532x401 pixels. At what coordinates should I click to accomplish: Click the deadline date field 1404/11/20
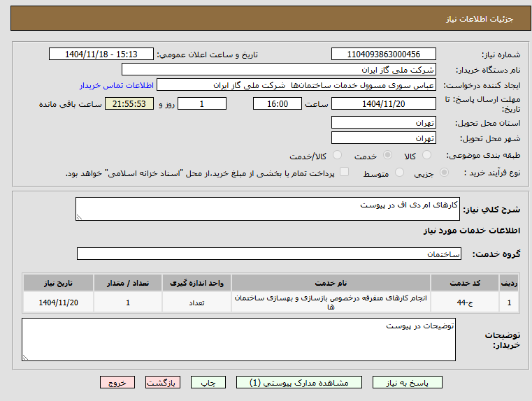[384, 103]
